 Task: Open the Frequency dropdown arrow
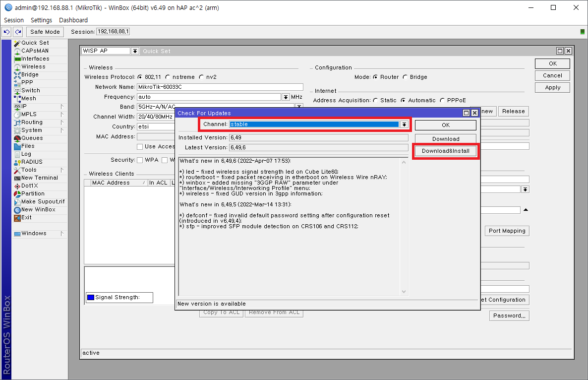[286, 97]
